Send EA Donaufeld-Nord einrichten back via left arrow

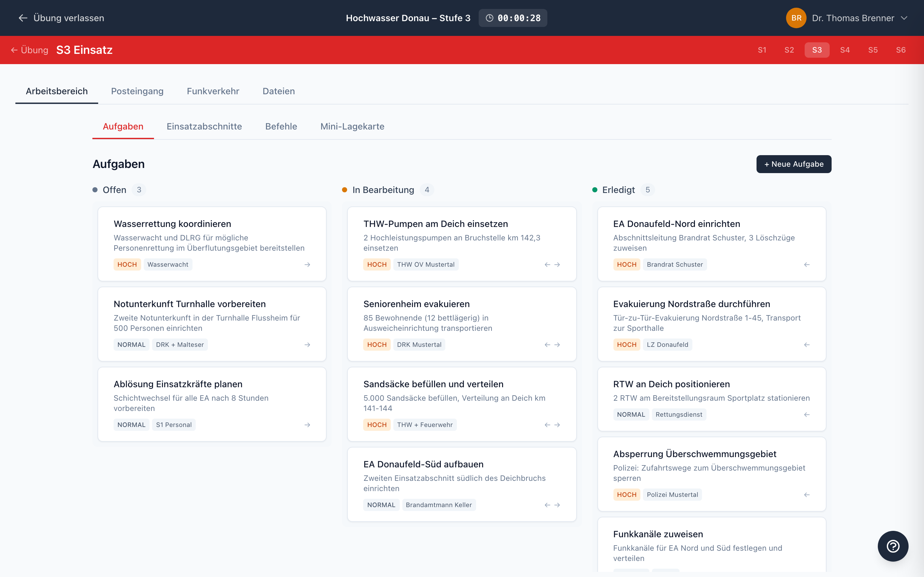click(x=806, y=264)
